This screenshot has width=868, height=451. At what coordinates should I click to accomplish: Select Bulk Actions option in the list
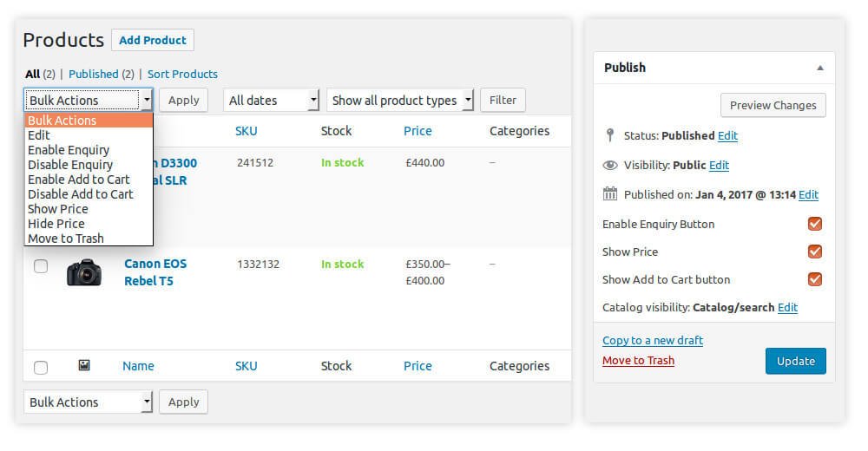[89, 120]
